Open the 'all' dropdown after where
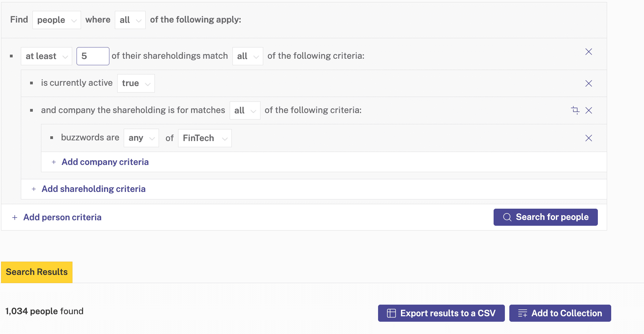The image size is (644, 334). tap(130, 20)
